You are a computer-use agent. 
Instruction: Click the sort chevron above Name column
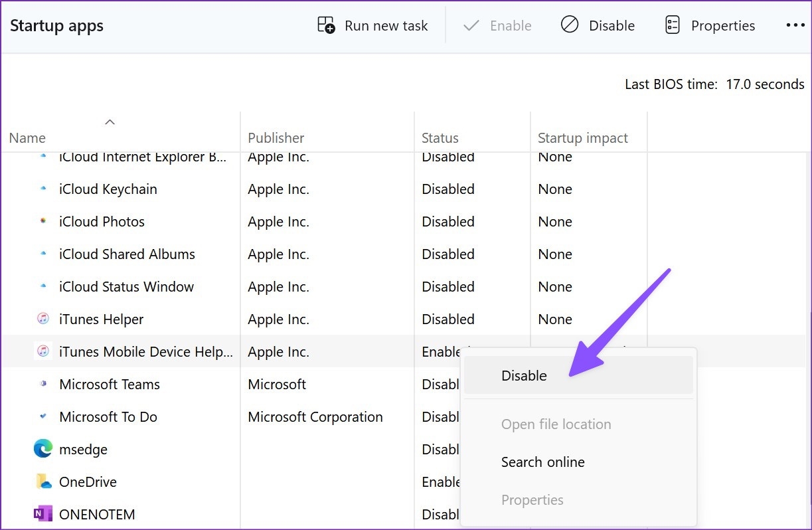tap(110, 122)
